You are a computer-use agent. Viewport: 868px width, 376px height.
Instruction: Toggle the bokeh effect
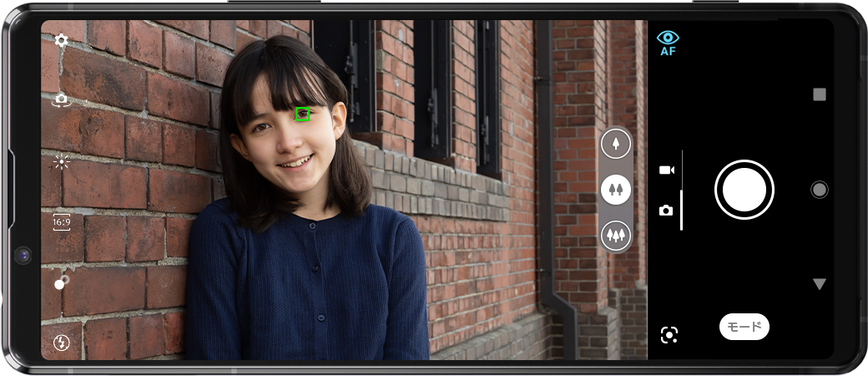61,282
